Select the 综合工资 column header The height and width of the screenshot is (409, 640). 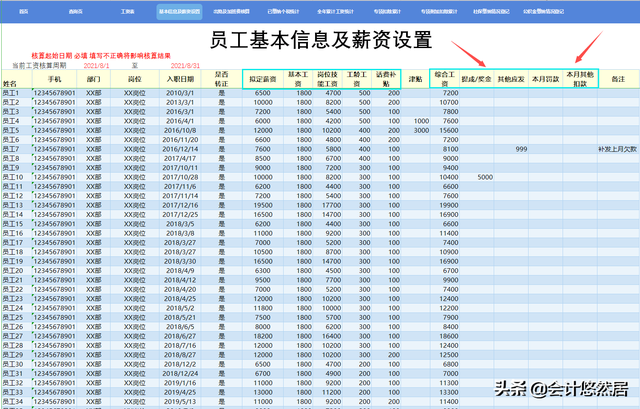click(445, 79)
